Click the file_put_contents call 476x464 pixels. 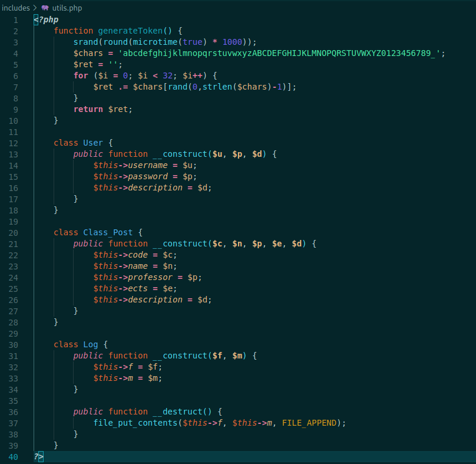click(135, 423)
